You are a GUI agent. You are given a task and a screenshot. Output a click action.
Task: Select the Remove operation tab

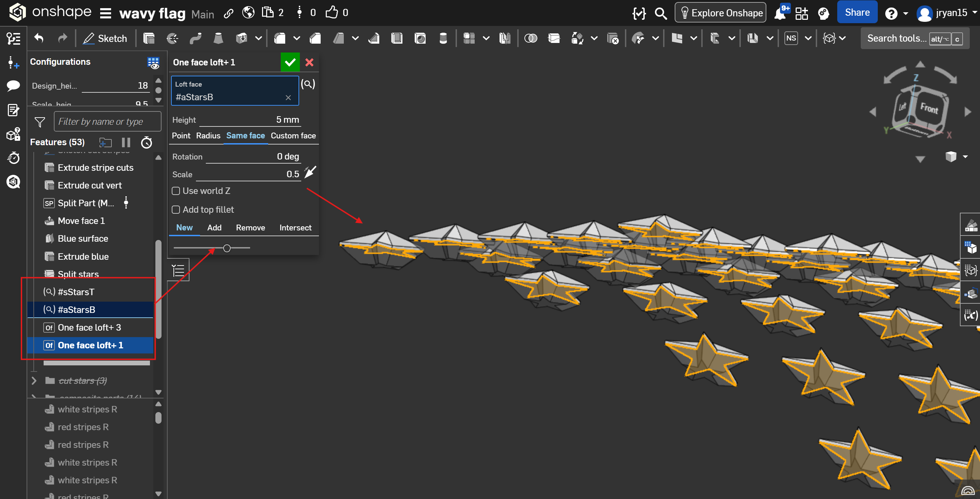point(250,228)
